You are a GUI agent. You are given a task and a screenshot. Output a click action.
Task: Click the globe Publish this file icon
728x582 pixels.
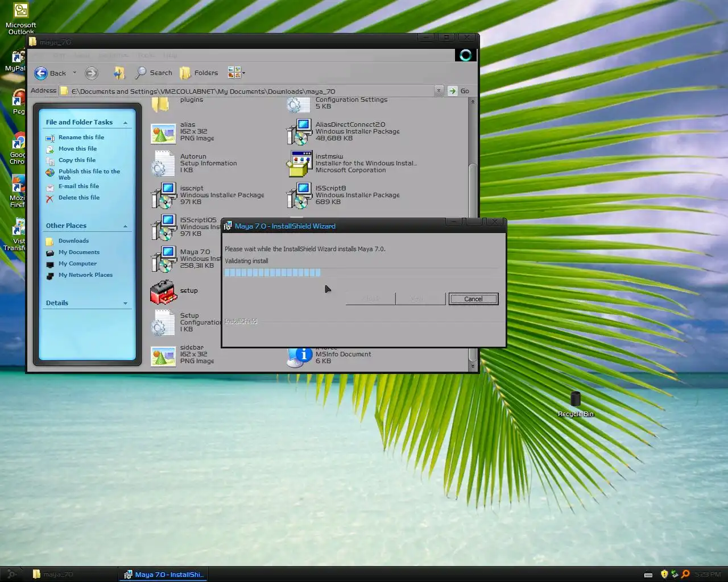click(x=50, y=172)
